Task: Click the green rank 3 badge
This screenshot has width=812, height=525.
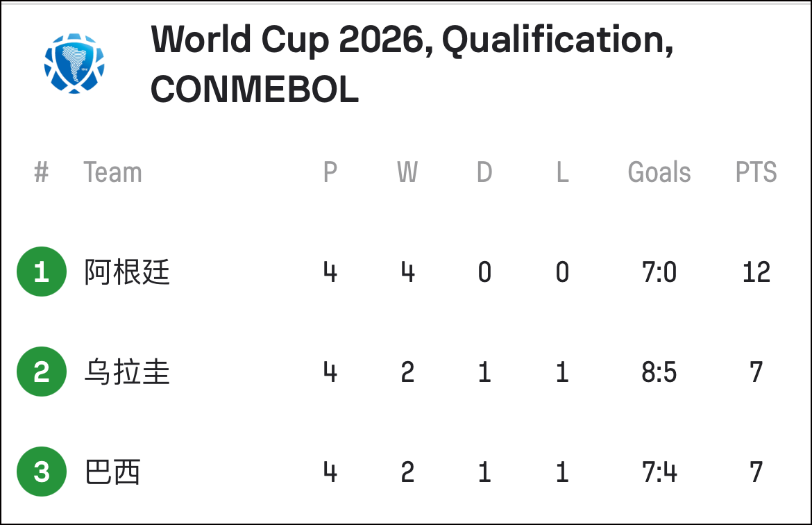Action: (x=42, y=472)
